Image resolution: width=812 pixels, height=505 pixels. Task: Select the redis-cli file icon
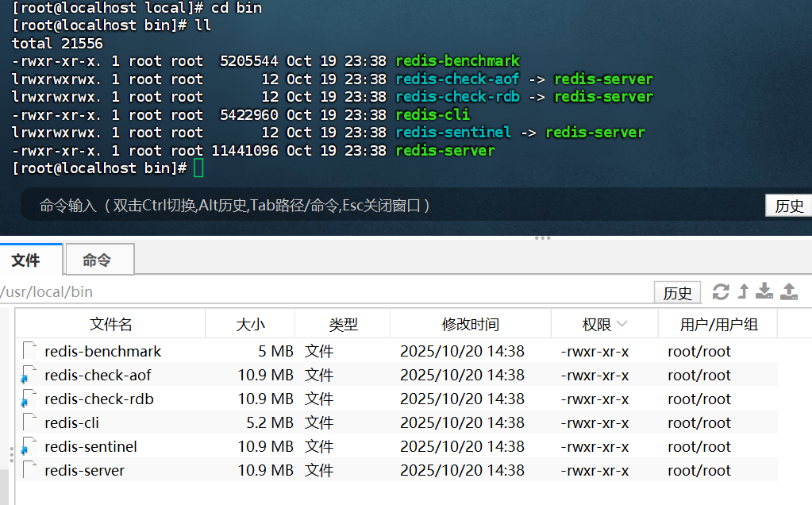29,422
